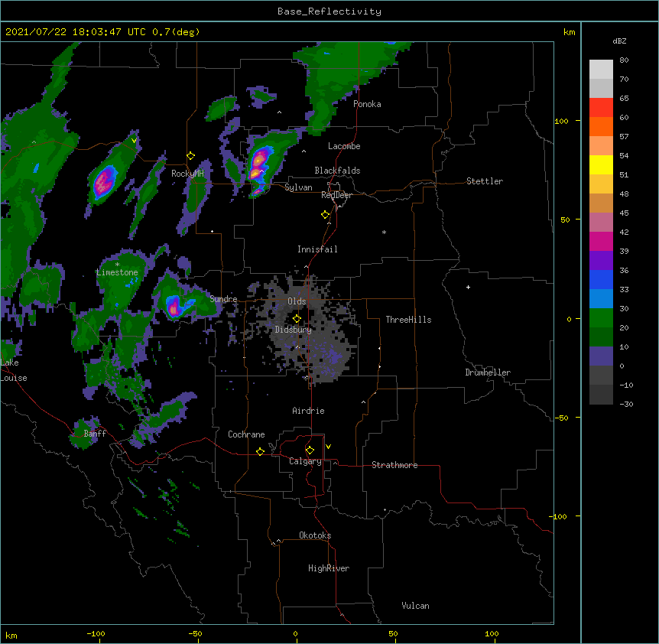
Task: Click the ThreeHills label
Action: click(x=408, y=320)
